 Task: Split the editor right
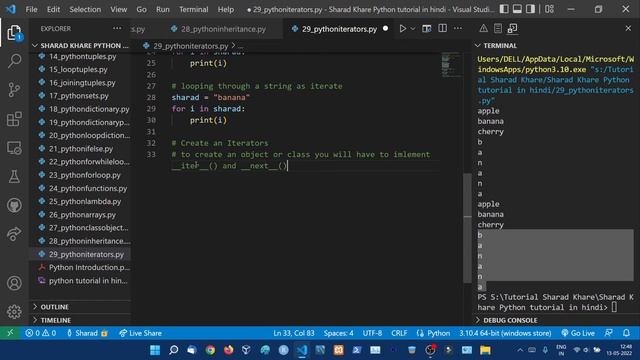(442, 29)
